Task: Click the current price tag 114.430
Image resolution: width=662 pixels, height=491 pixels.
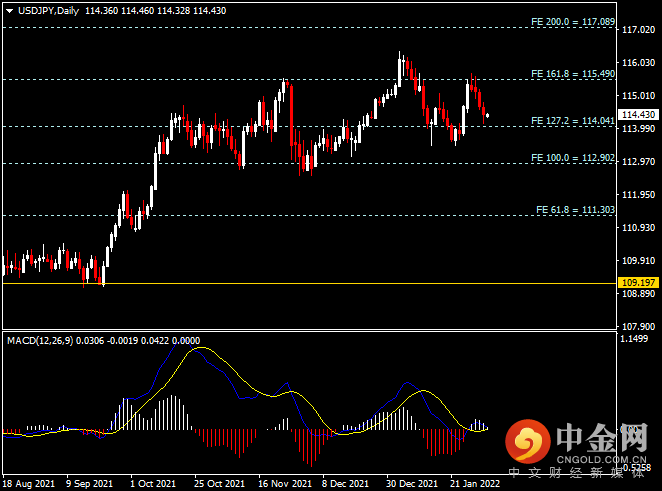Action: pos(638,115)
